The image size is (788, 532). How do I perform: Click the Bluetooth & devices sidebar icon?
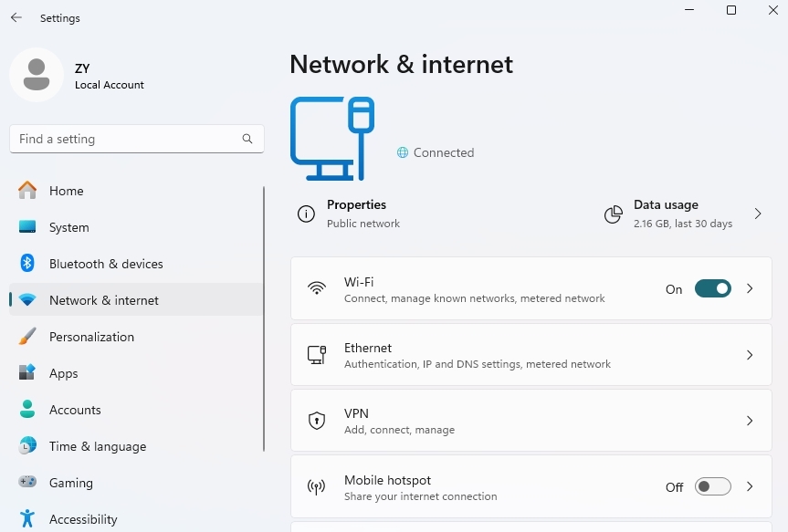click(x=26, y=264)
